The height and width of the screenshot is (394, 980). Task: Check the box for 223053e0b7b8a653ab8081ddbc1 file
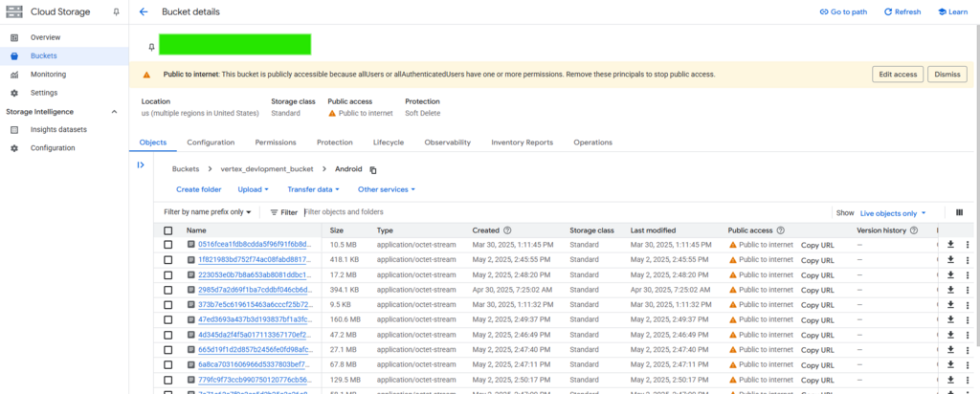(168, 274)
